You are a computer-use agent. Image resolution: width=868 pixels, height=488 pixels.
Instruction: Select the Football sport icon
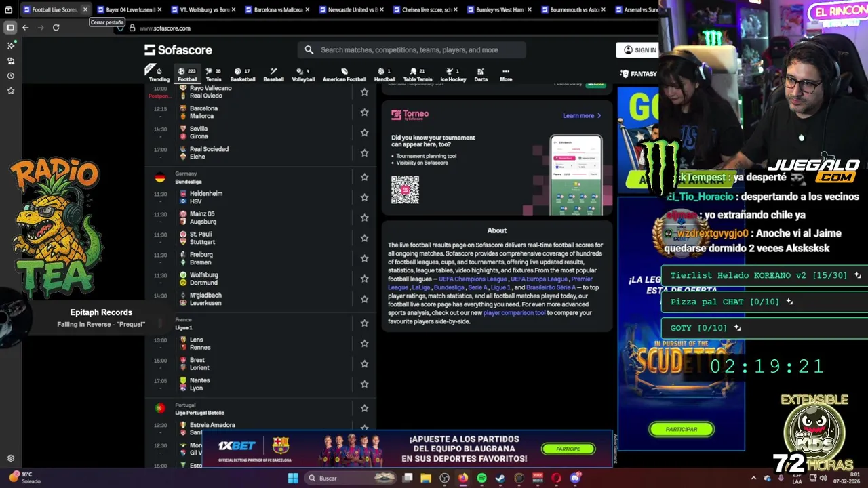pyautogui.click(x=187, y=75)
